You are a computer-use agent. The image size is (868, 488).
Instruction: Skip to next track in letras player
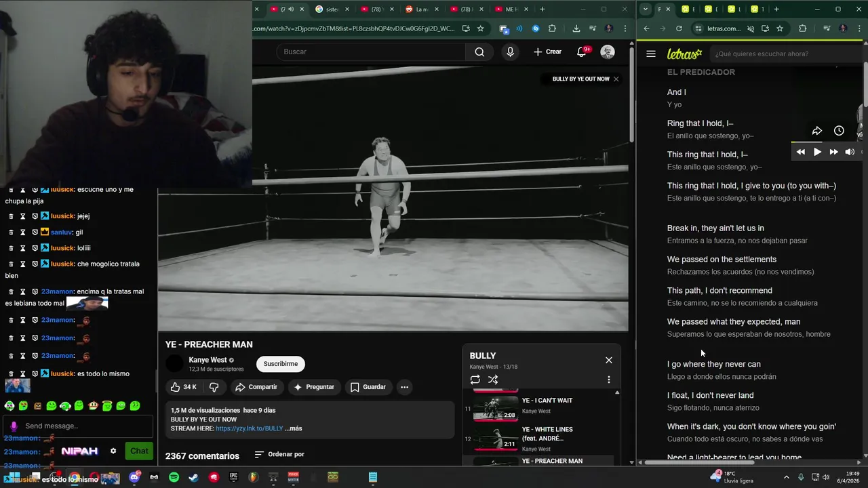coord(833,152)
